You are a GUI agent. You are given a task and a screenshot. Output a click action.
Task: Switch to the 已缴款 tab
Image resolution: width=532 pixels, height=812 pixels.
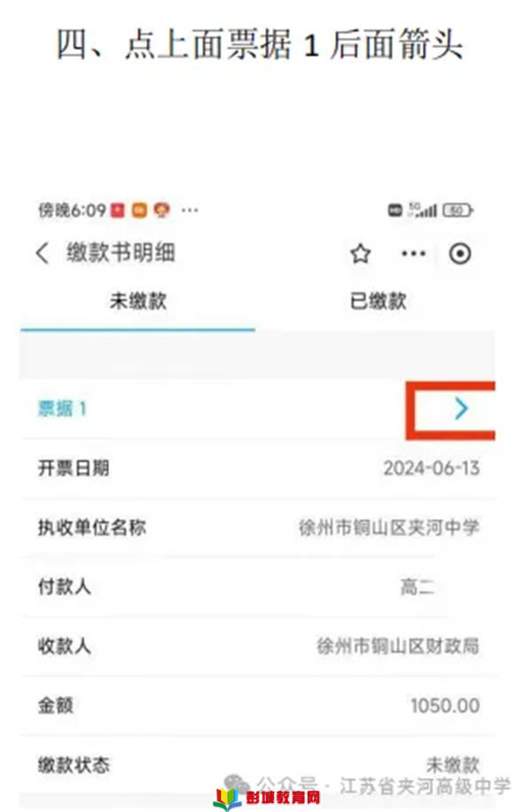378,302
